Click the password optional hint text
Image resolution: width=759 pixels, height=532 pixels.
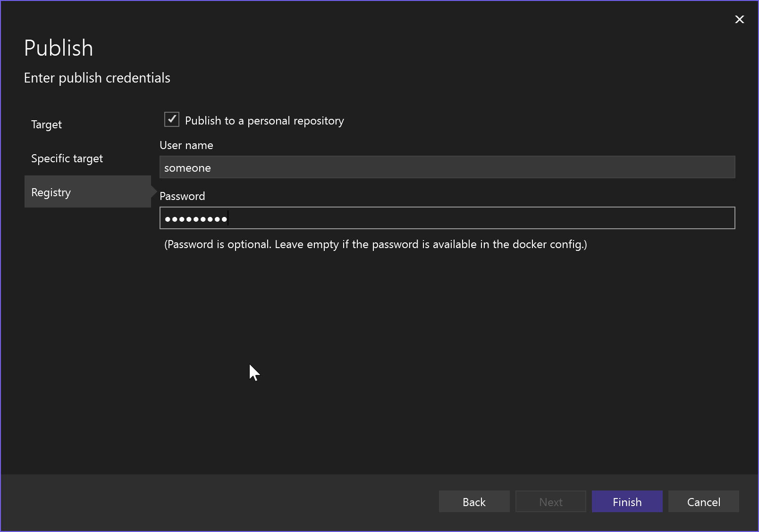[375, 244]
